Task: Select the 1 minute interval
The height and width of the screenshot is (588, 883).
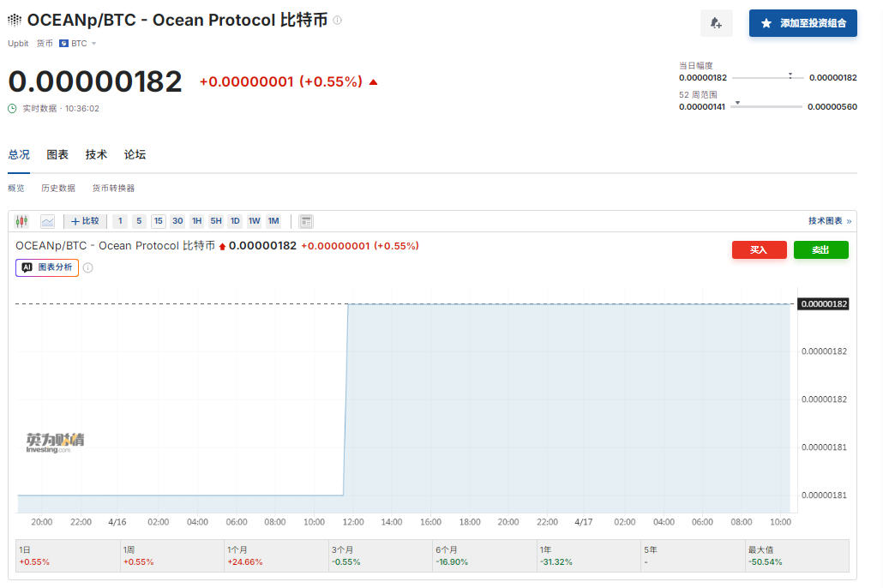Action: coord(120,221)
